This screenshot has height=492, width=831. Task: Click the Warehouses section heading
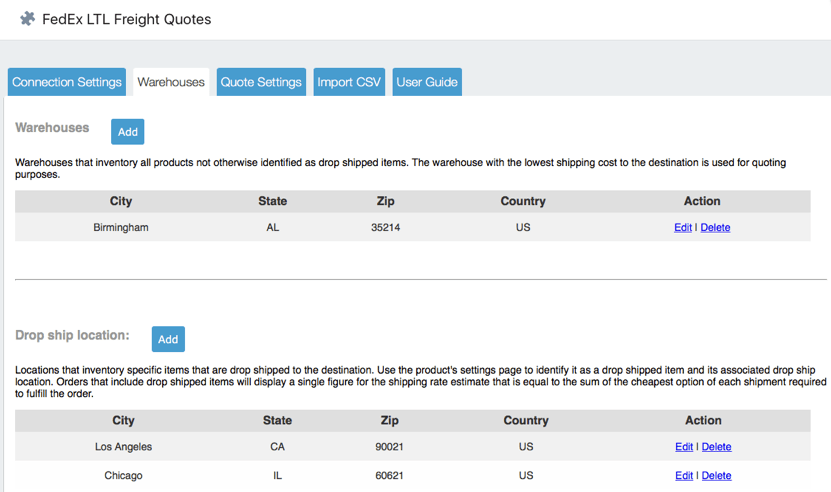pyautogui.click(x=52, y=128)
